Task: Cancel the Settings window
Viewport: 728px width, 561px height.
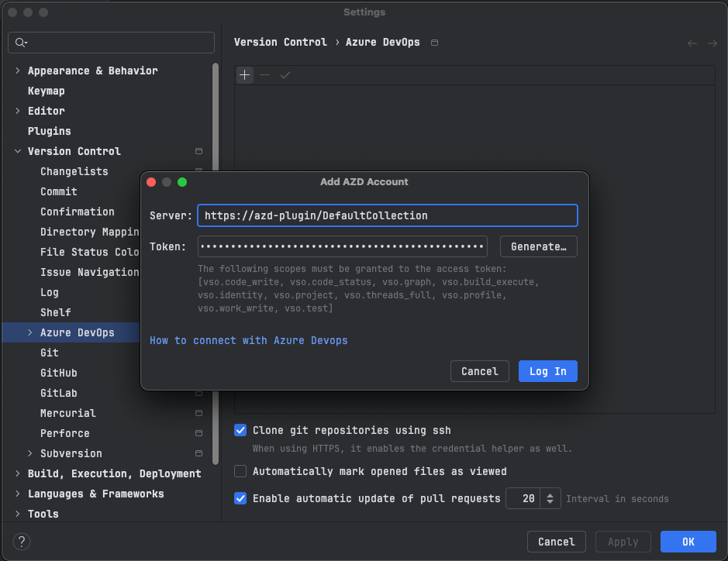Action: (556, 542)
